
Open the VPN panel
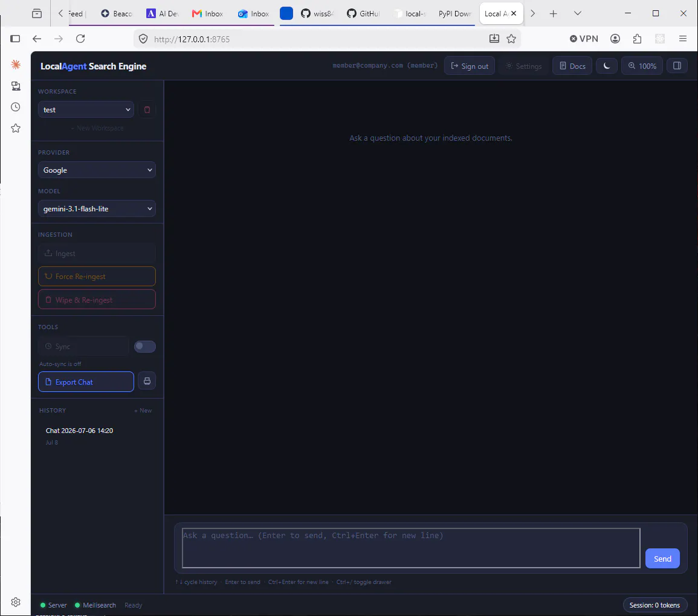coord(584,39)
